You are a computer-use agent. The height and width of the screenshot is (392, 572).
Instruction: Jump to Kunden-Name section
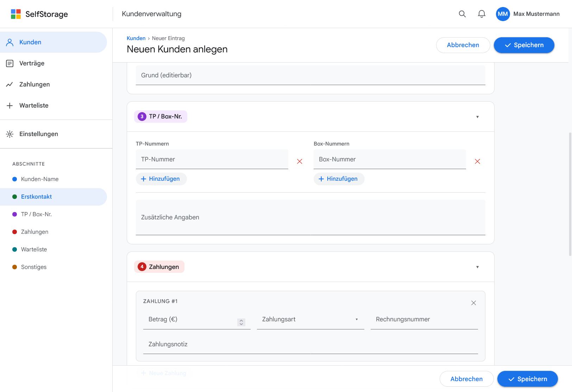[x=54, y=179]
